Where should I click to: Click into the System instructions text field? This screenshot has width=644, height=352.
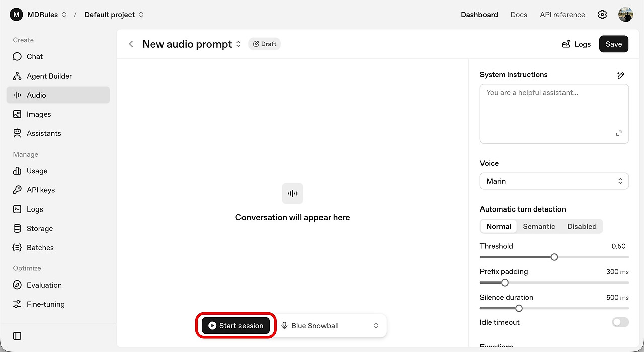(x=554, y=113)
